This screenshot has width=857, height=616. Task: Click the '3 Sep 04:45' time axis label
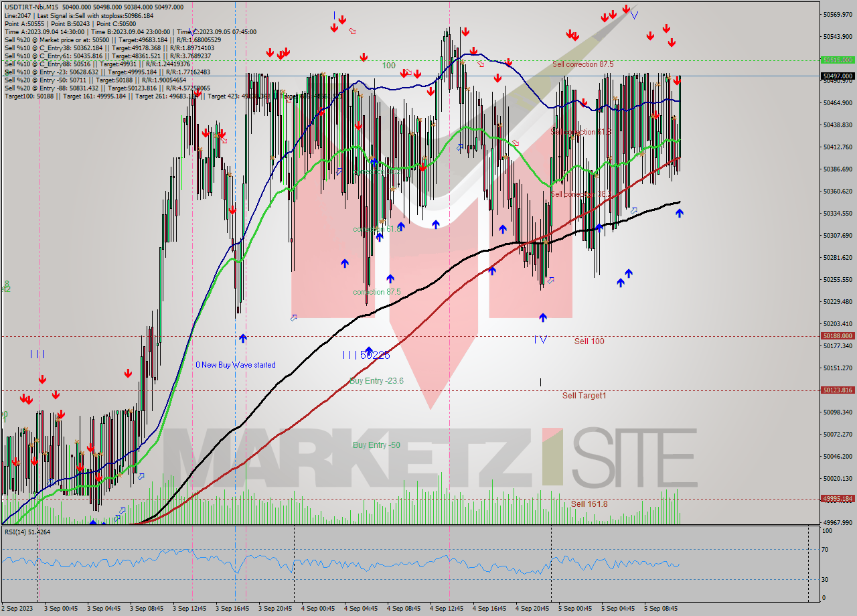pyautogui.click(x=104, y=609)
